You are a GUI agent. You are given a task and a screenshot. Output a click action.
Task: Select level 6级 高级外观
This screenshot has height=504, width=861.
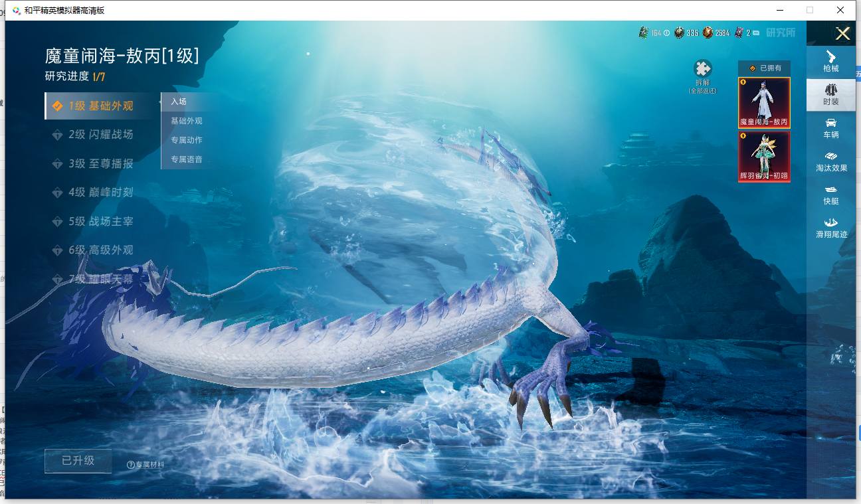coord(93,250)
